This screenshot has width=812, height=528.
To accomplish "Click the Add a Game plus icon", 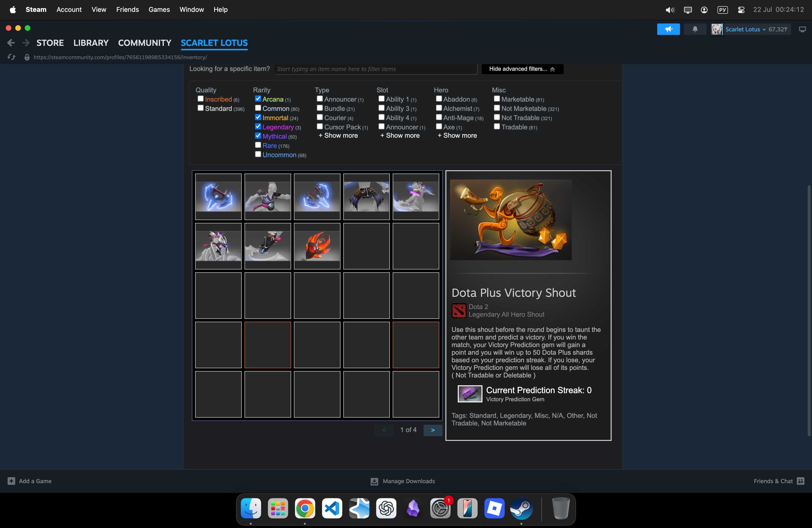I will pyautogui.click(x=11, y=481).
